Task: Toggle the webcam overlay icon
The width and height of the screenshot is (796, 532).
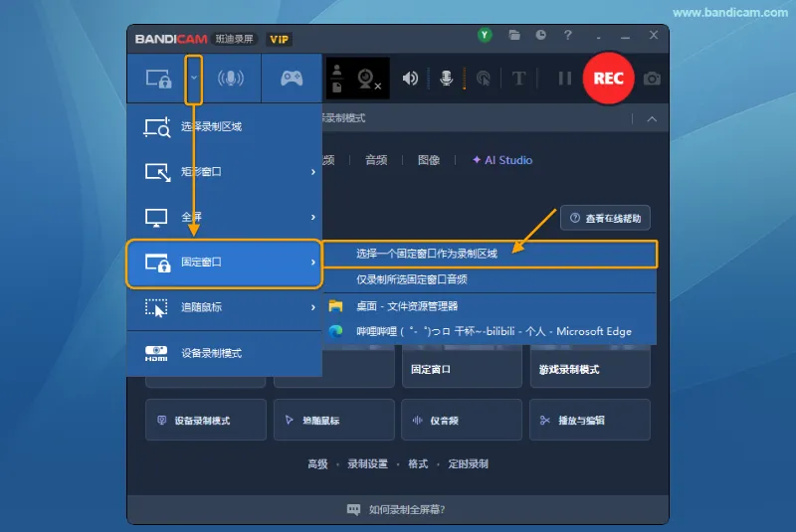Action: point(368,80)
